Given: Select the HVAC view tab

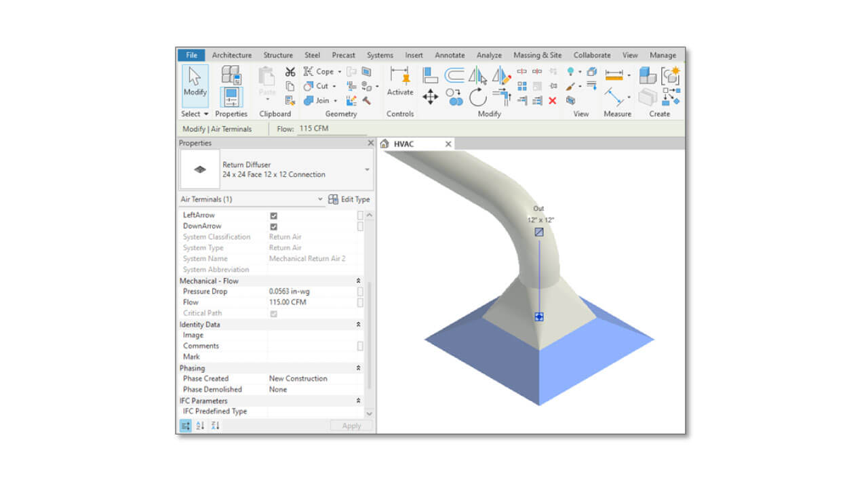Looking at the screenshot, I should click(x=415, y=144).
